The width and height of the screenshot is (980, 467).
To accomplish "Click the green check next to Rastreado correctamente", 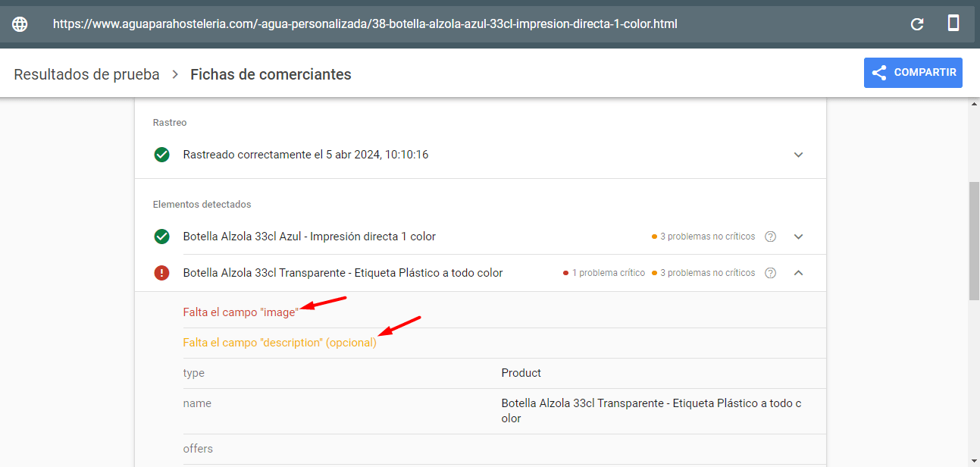I will pyautogui.click(x=161, y=155).
